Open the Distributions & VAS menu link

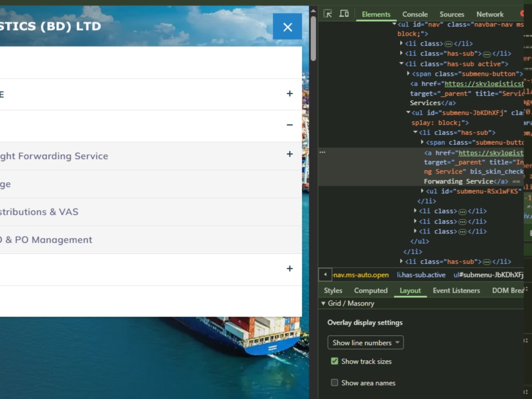tap(39, 212)
